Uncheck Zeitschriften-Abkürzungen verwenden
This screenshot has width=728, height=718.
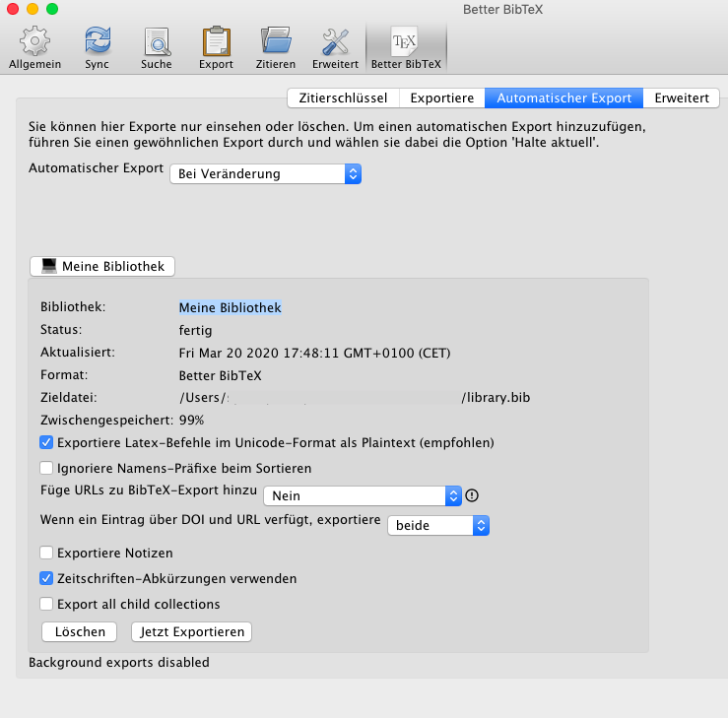(46, 578)
